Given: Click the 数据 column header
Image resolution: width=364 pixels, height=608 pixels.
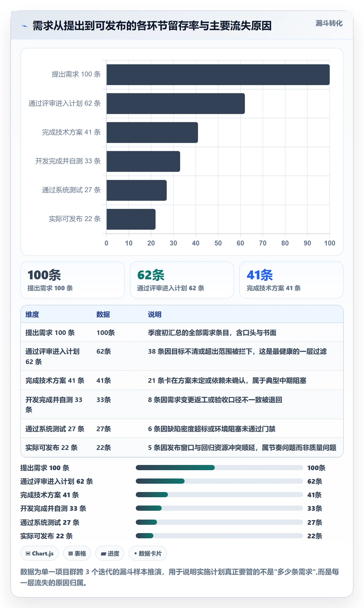Looking at the screenshot, I should click(x=103, y=314).
